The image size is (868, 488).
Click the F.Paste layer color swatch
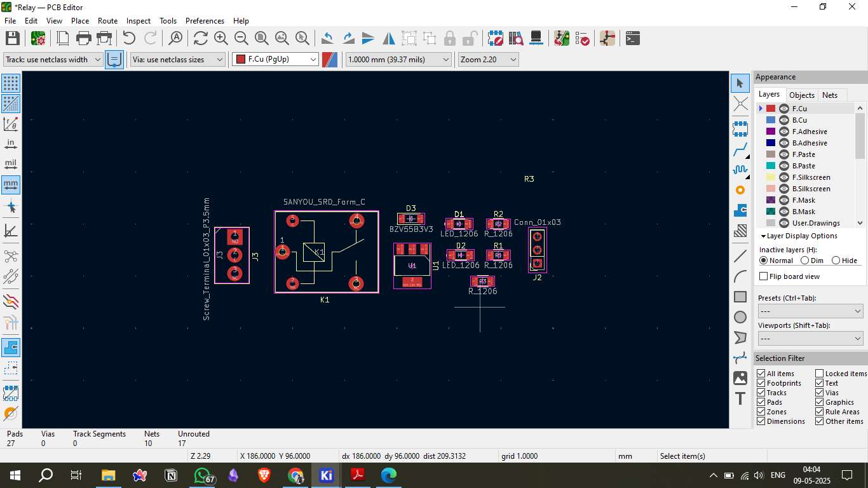pos(771,154)
